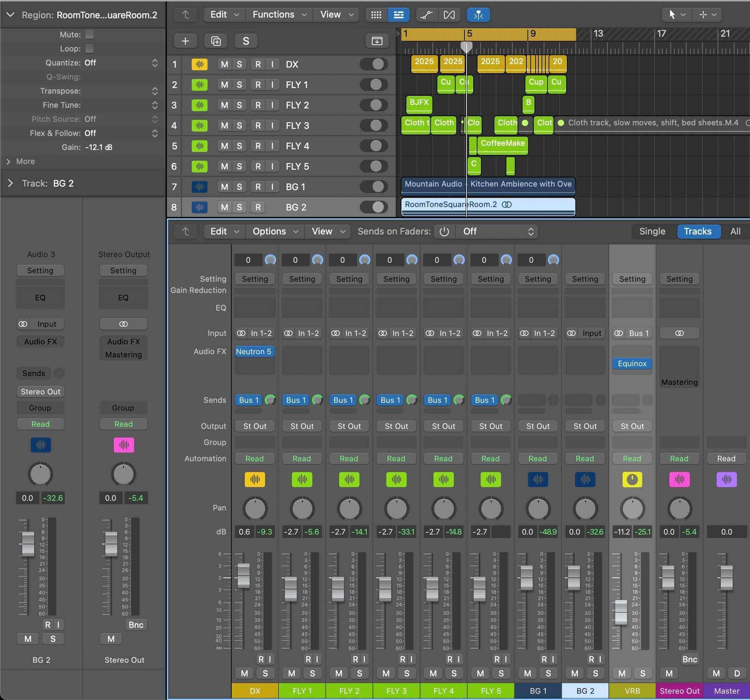Solo the FLY 1 track in the track list
750x700 pixels.
coord(239,85)
